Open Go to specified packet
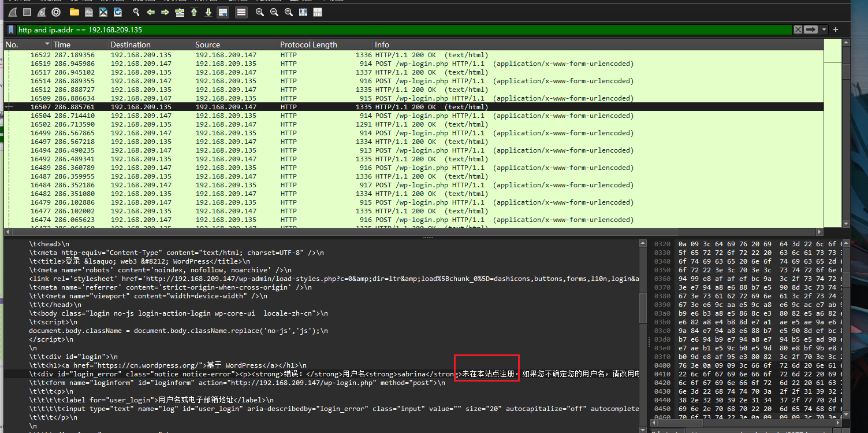The height and width of the screenshot is (433, 868). point(180,12)
